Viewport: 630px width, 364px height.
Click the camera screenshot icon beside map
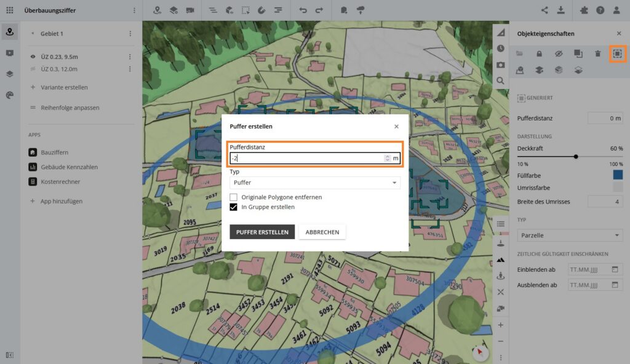point(501,65)
